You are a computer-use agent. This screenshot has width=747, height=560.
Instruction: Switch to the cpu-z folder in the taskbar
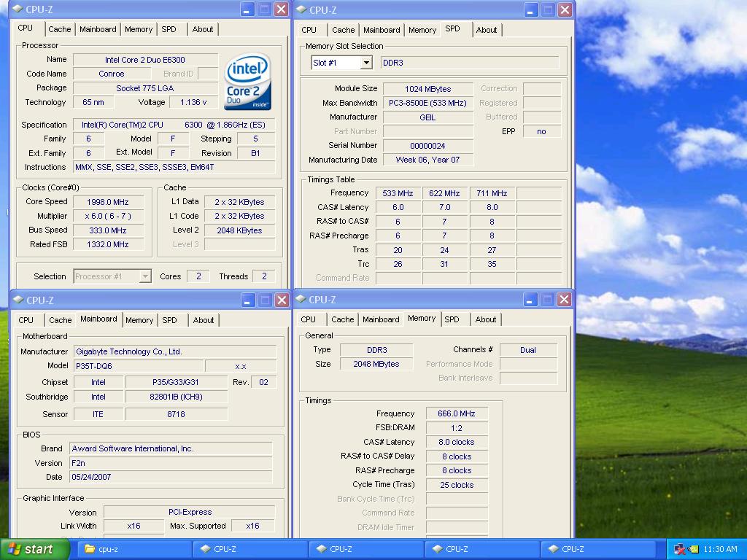coord(133,549)
